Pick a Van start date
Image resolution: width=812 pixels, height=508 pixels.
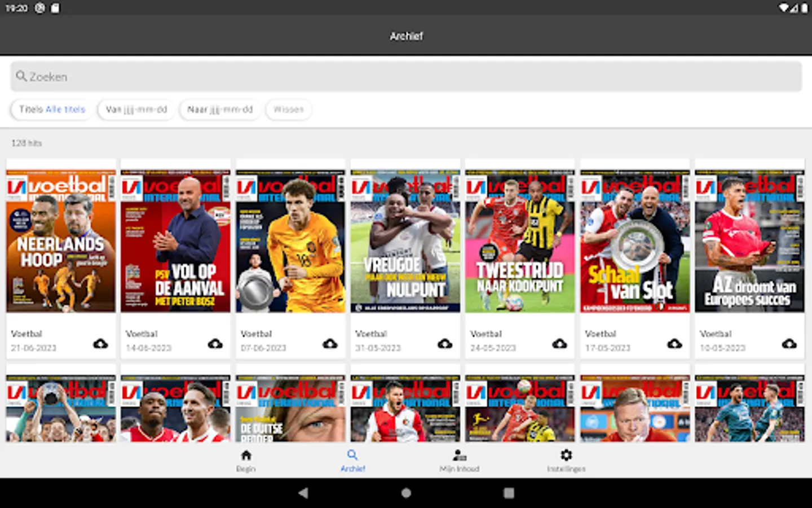point(136,110)
